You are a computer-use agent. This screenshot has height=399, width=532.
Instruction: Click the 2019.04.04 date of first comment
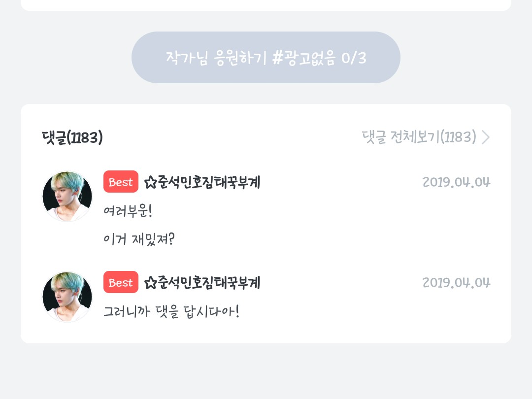click(456, 182)
